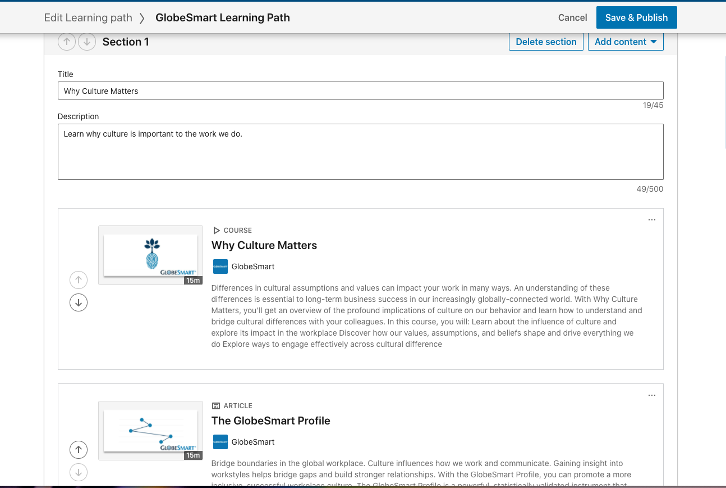The image size is (726, 488).
Task: Click GlobeSmart Learning Path heading
Action: click(x=223, y=18)
